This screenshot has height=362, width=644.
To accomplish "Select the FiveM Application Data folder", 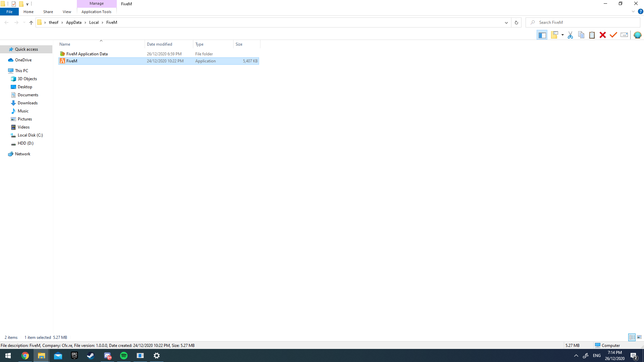I will [x=159, y=54].
